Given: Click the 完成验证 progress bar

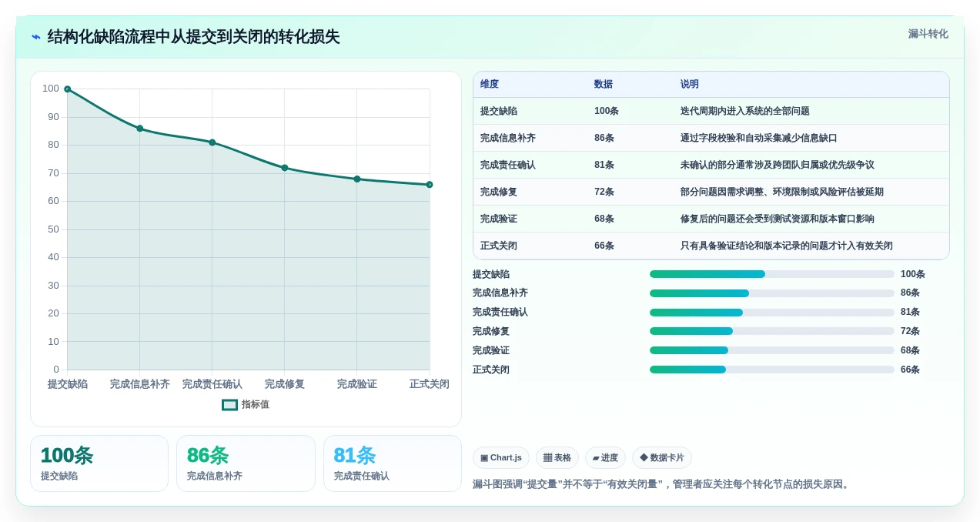Looking at the screenshot, I should pos(772,350).
